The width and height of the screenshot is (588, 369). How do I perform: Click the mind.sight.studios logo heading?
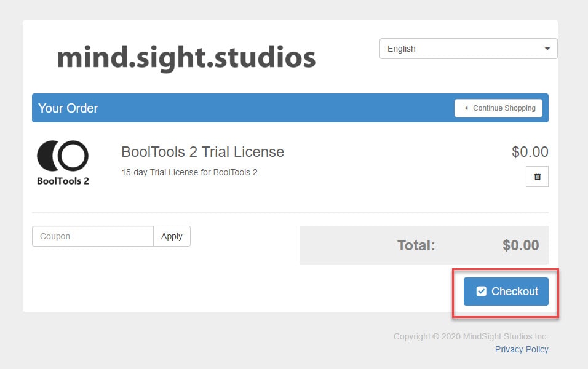(x=186, y=58)
